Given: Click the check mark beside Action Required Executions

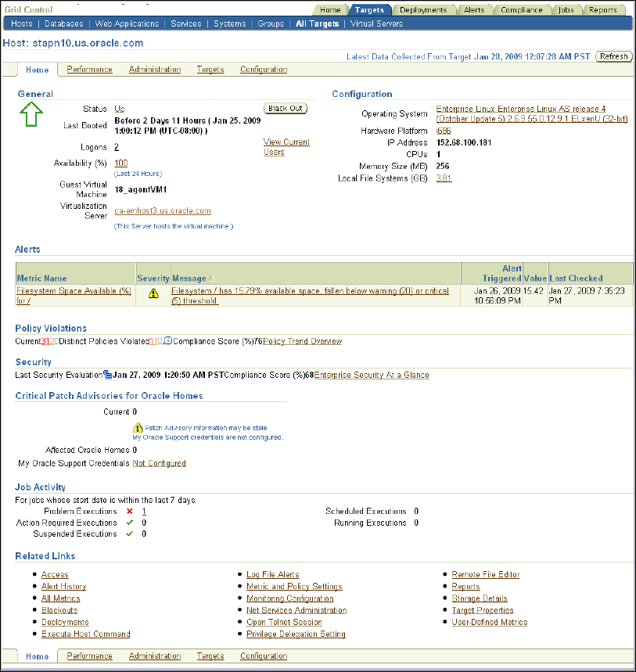Looking at the screenshot, I should (x=129, y=523).
